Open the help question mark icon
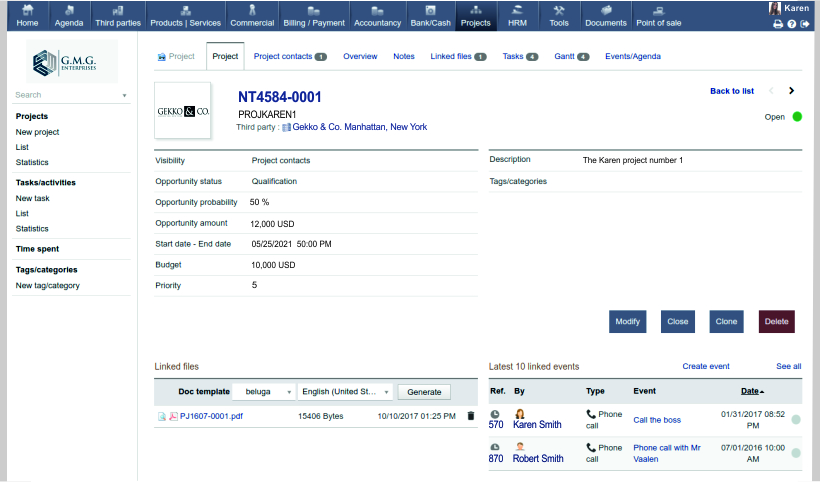 pos(791,23)
